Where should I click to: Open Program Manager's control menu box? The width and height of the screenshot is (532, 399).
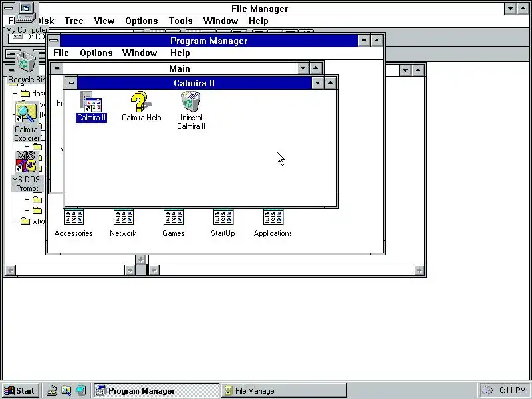click(x=54, y=41)
